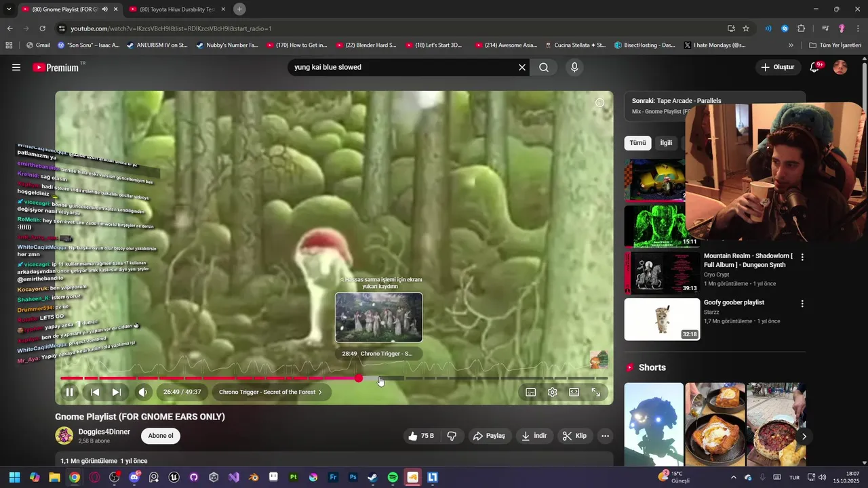Click the red progress bar scrubber

click(x=359, y=378)
